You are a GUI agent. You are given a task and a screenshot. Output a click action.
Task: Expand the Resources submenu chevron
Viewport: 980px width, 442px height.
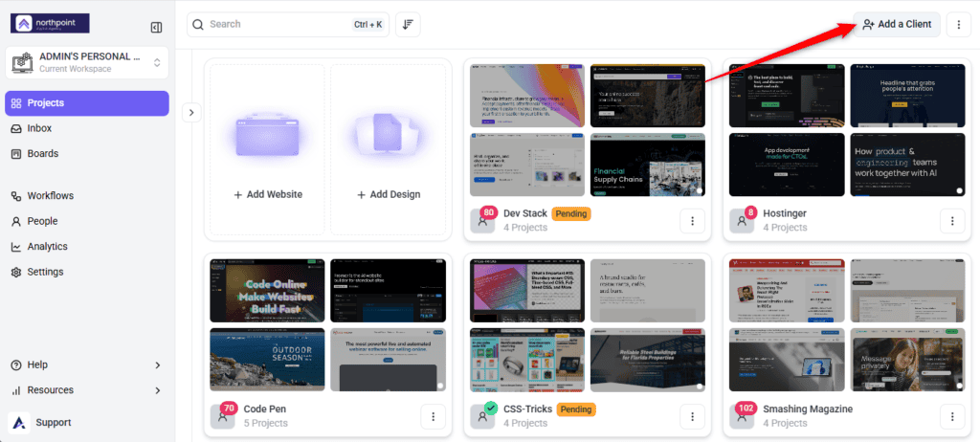(x=158, y=390)
